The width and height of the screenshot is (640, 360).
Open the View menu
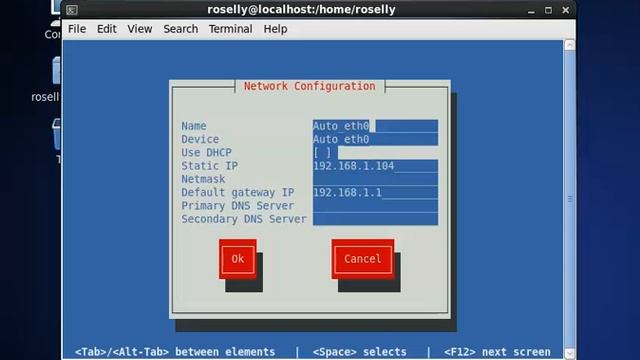(x=140, y=29)
